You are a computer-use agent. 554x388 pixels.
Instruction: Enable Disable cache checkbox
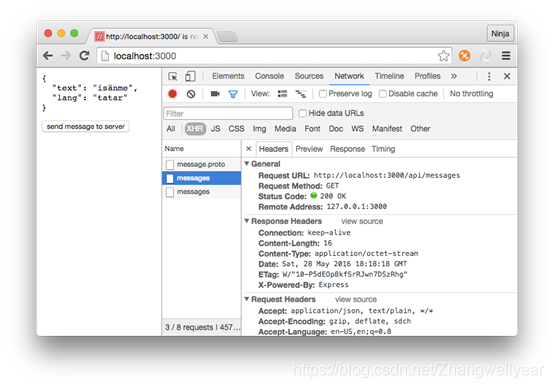[x=382, y=94]
